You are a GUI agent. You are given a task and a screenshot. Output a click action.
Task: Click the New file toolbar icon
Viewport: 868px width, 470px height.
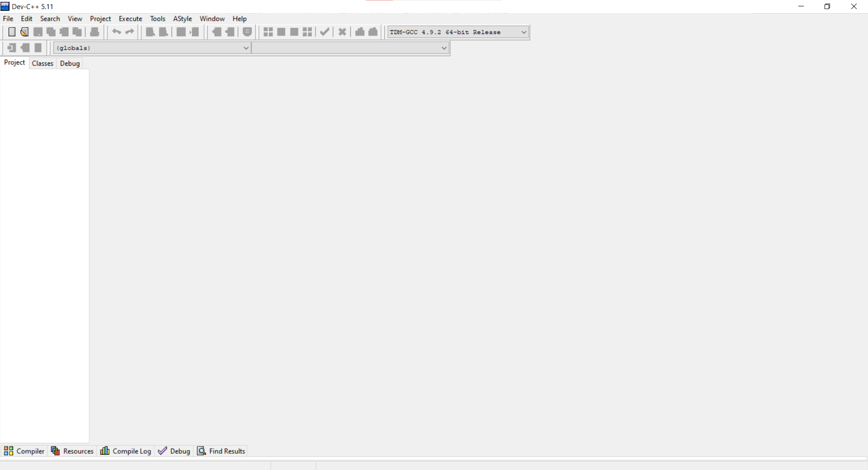[x=12, y=32]
